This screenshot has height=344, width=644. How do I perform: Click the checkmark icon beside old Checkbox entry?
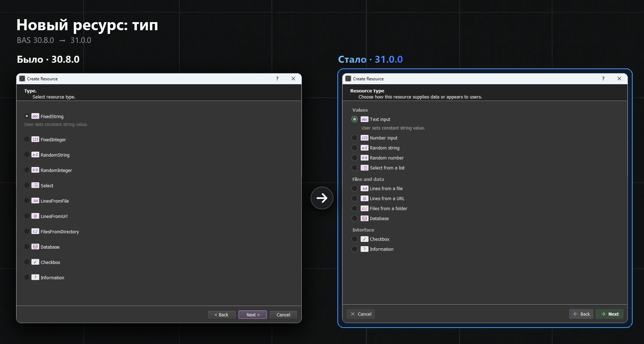[x=35, y=262]
